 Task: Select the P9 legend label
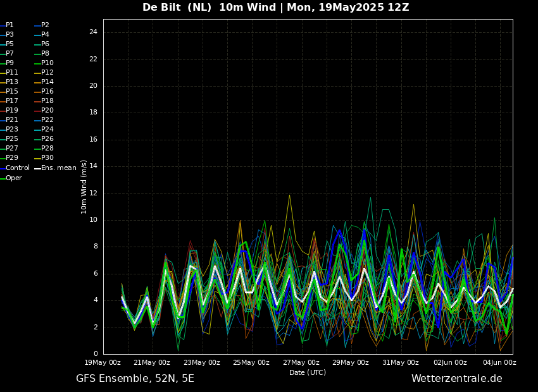[9, 63]
